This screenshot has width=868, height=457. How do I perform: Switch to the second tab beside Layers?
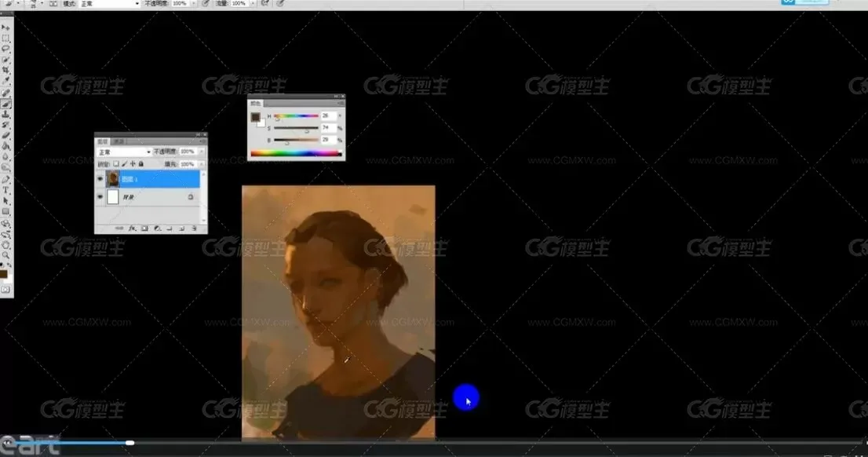[119, 142]
